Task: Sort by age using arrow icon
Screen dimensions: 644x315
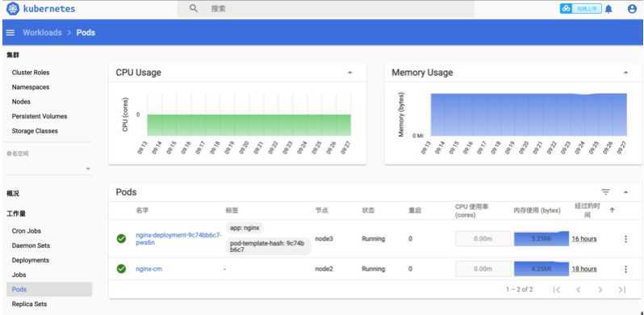Action: point(612,210)
